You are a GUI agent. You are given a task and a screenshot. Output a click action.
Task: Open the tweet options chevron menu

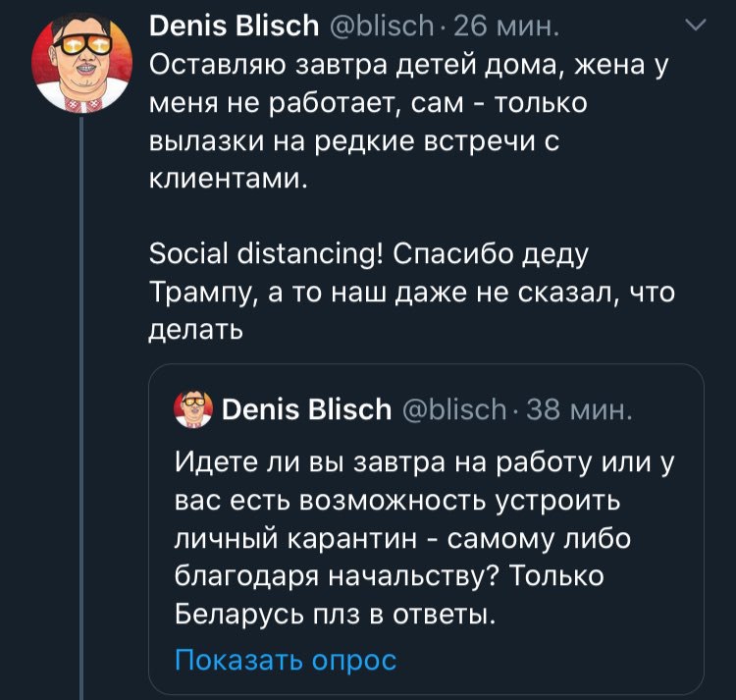click(695, 27)
